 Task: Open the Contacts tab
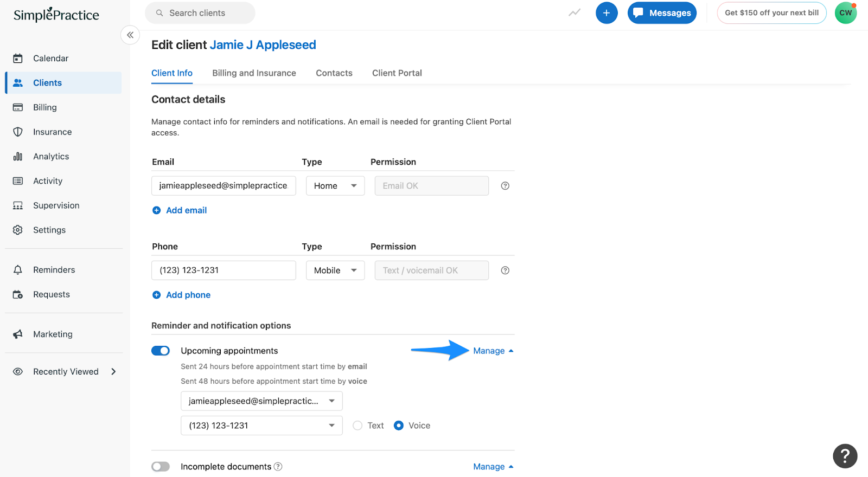point(334,73)
